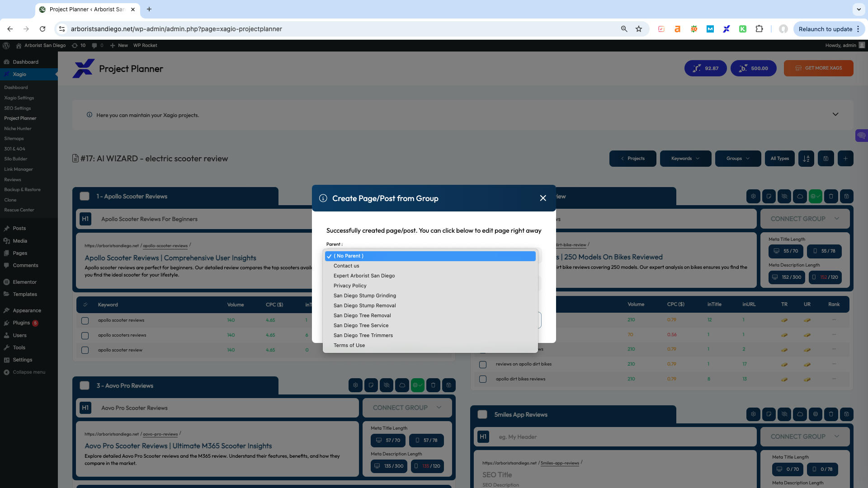This screenshot has height=488, width=868.
Task: Click cloud icon for Aovo Pro Reviews group
Action: [402, 385]
